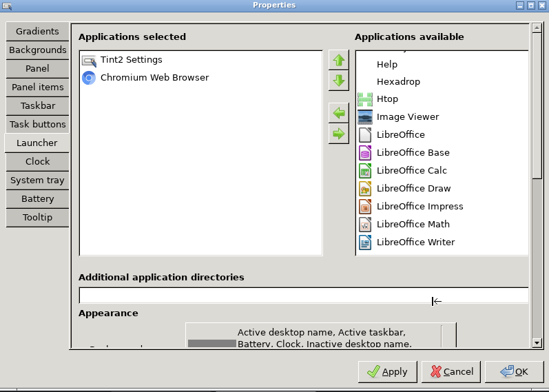Click the Apply button

pyautogui.click(x=388, y=372)
